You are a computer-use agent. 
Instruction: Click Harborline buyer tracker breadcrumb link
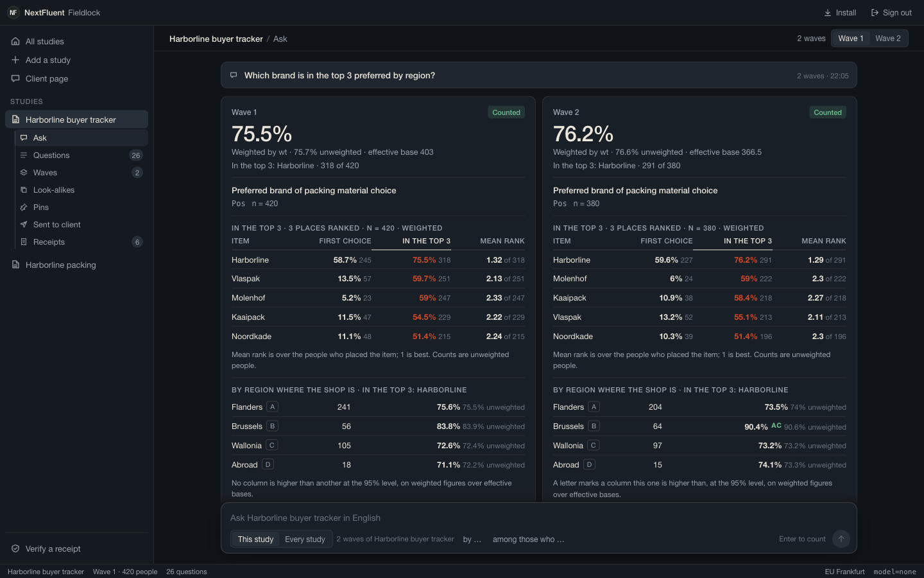click(216, 39)
